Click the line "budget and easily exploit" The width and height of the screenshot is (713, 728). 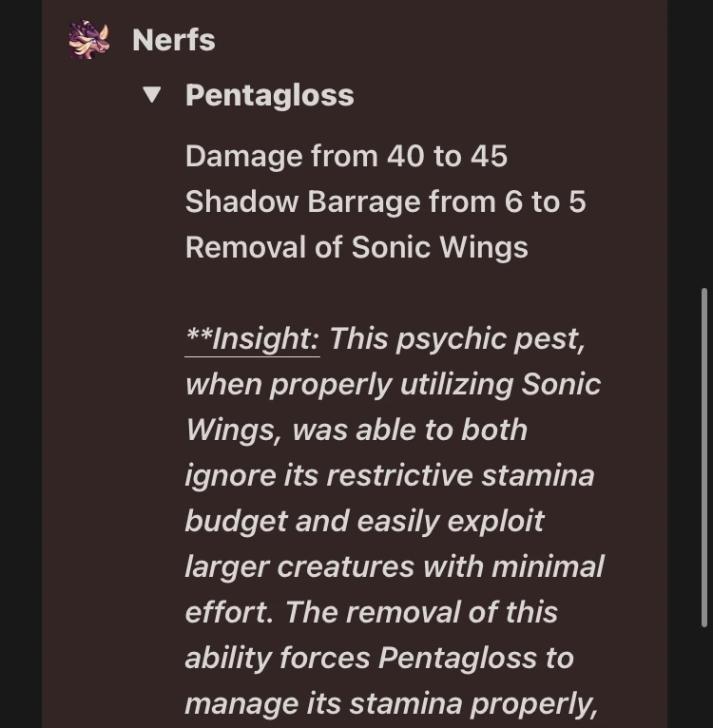tap(364, 521)
